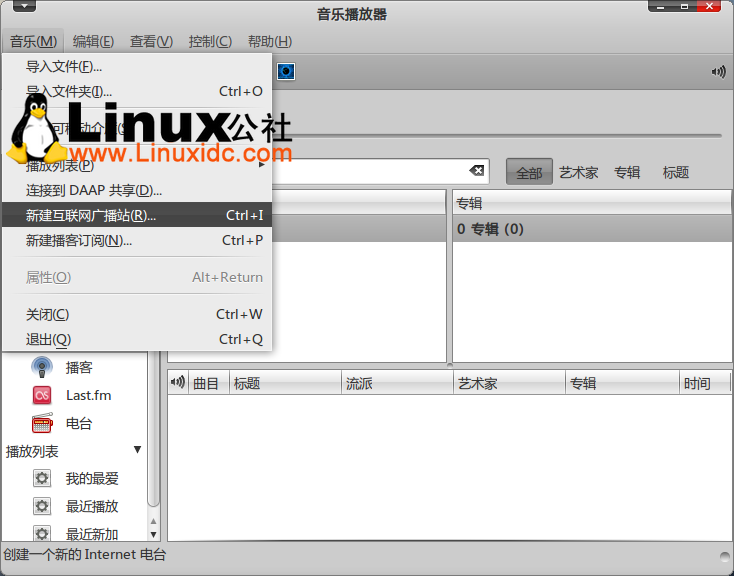Select the 0 专辑 (0) row

pyautogui.click(x=592, y=229)
